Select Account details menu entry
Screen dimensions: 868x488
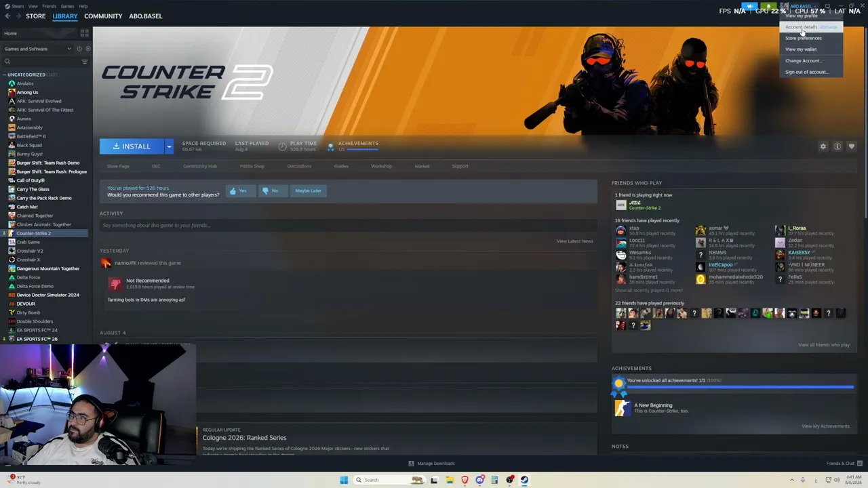811,27
